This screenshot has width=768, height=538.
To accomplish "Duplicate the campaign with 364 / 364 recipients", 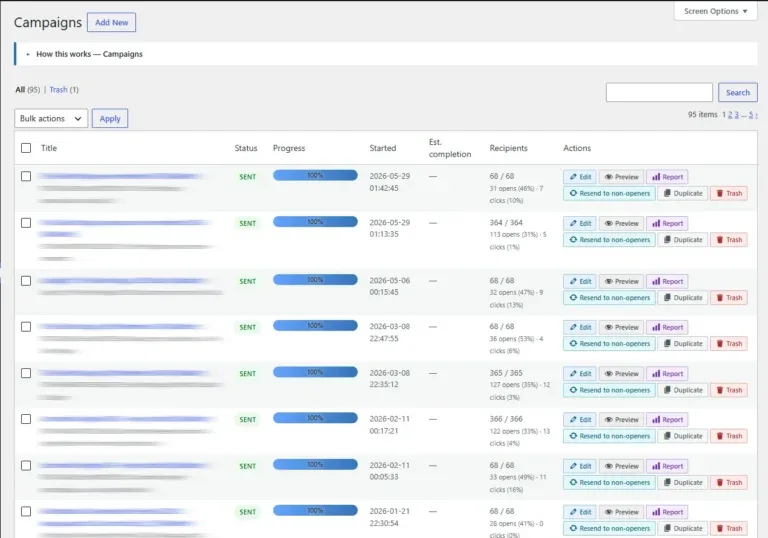I will pyautogui.click(x=683, y=240).
